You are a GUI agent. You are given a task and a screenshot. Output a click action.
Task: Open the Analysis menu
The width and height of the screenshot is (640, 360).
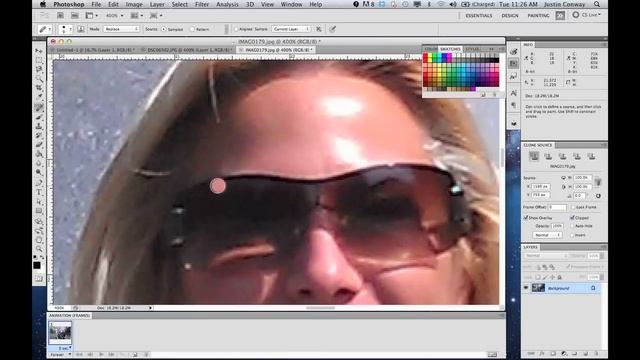[227, 4]
